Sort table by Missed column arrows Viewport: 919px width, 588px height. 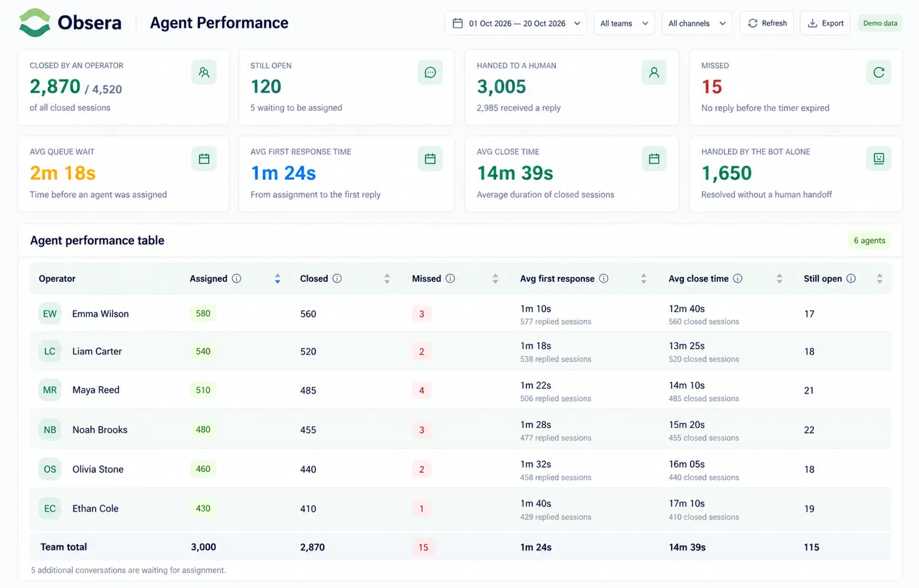point(495,278)
